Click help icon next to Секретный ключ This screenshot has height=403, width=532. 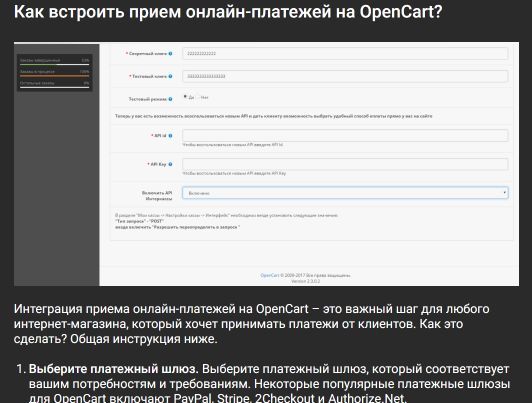(x=170, y=53)
